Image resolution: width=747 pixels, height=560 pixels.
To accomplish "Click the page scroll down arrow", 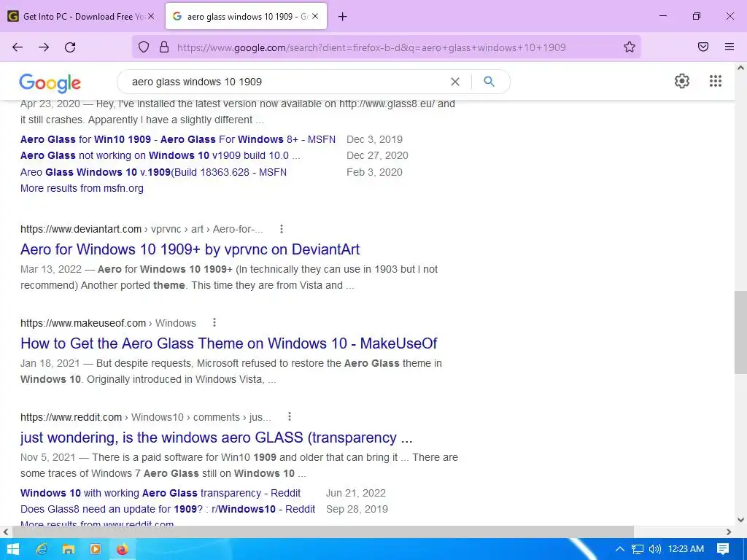I will tap(741, 520).
